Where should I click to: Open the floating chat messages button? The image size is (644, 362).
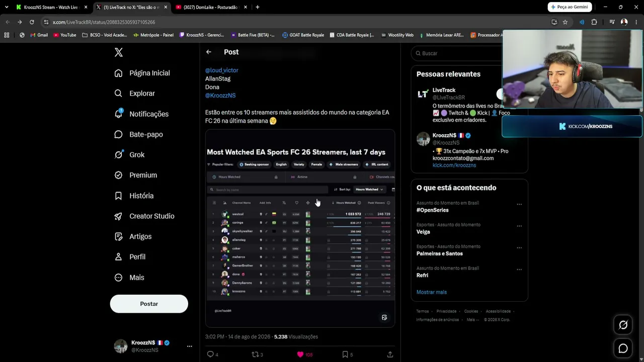coord(623,348)
